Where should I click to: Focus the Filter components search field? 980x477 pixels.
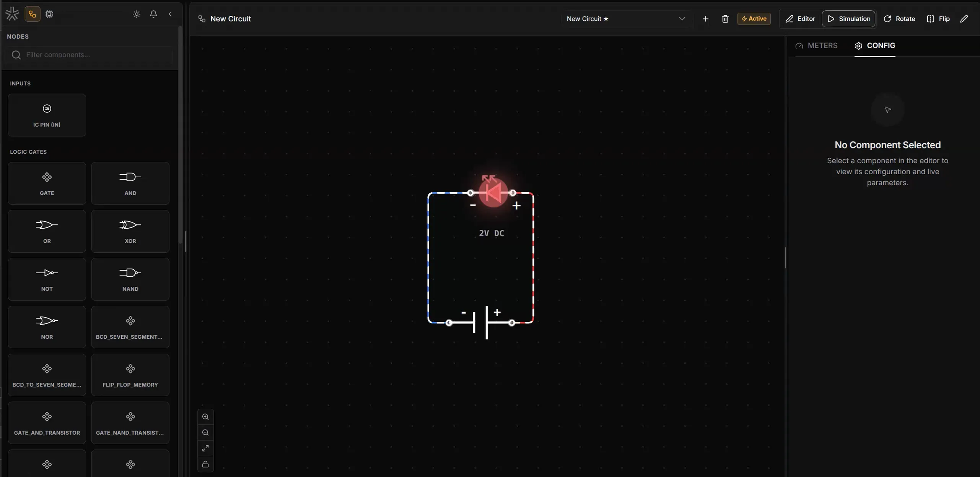89,55
